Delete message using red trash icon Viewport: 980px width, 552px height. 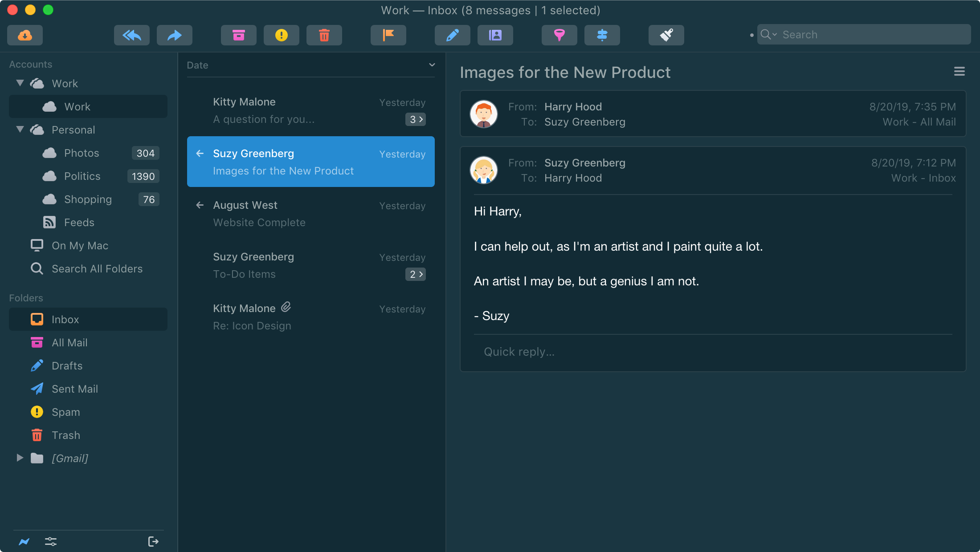click(x=324, y=35)
